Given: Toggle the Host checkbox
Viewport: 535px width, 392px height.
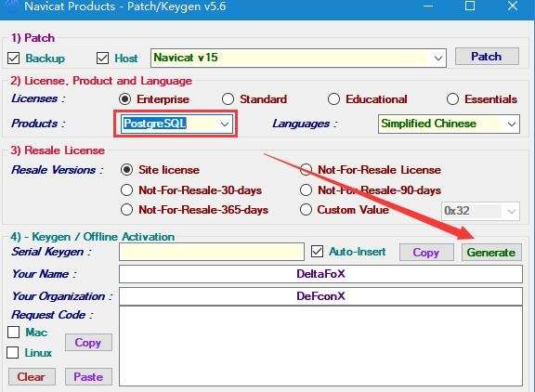Looking at the screenshot, I should tap(102, 59).
